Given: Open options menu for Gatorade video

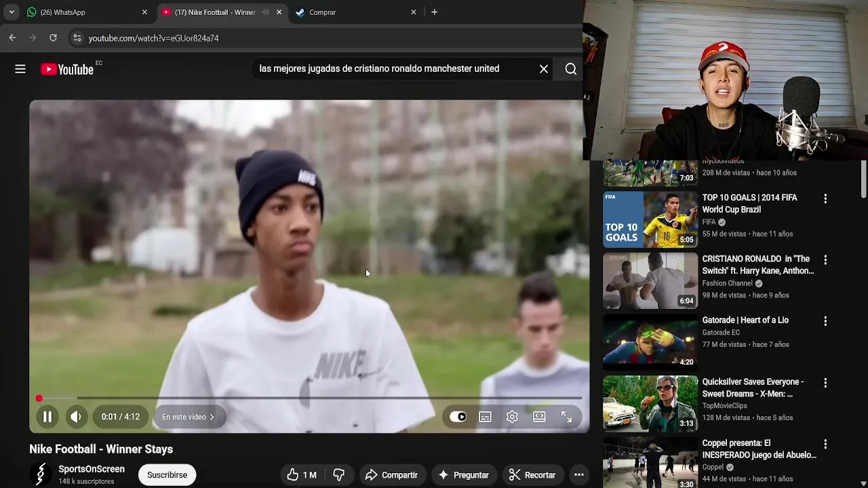Looking at the screenshot, I should (825, 321).
